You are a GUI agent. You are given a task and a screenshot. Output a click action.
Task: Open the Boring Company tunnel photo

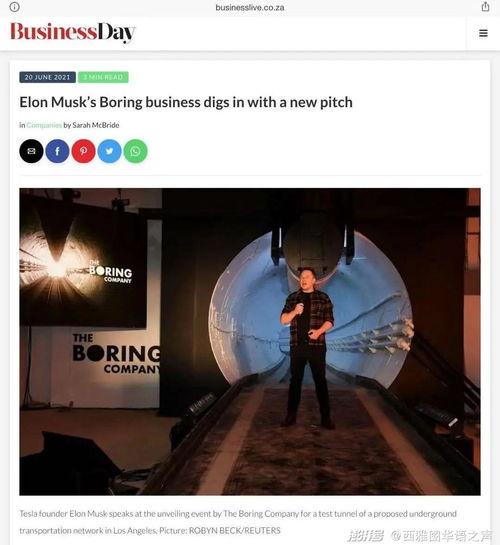coord(250,342)
